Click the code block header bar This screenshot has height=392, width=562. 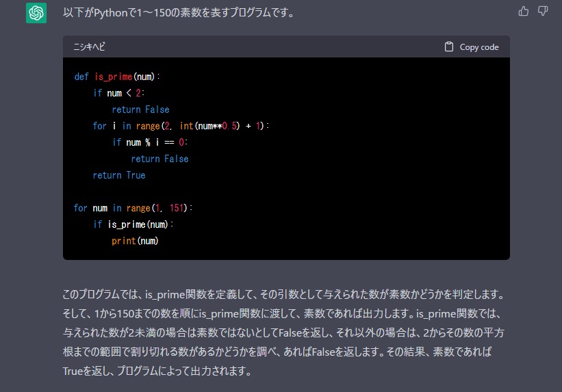click(274, 47)
